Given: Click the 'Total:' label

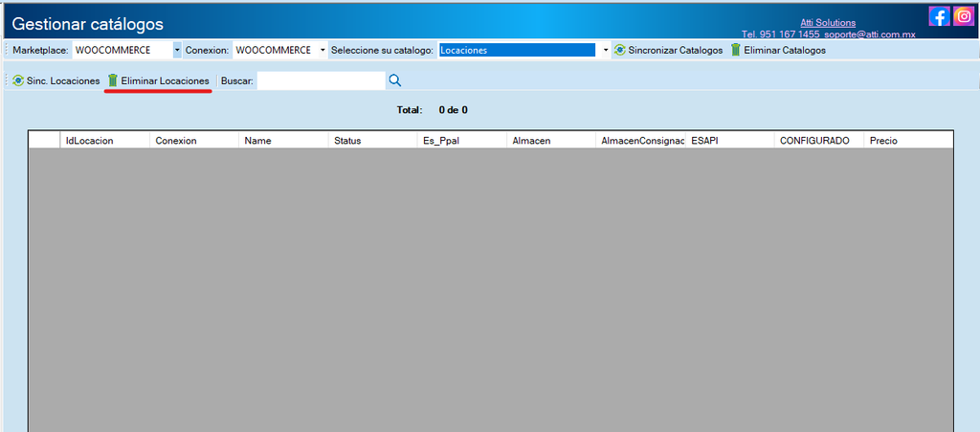Looking at the screenshot, I should click(410, 110).
